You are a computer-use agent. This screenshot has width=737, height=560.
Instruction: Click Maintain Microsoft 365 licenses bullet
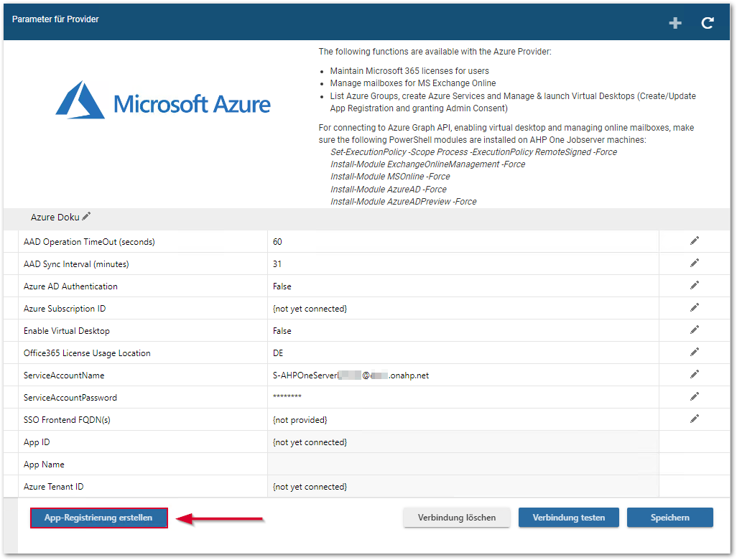point(409,71)
